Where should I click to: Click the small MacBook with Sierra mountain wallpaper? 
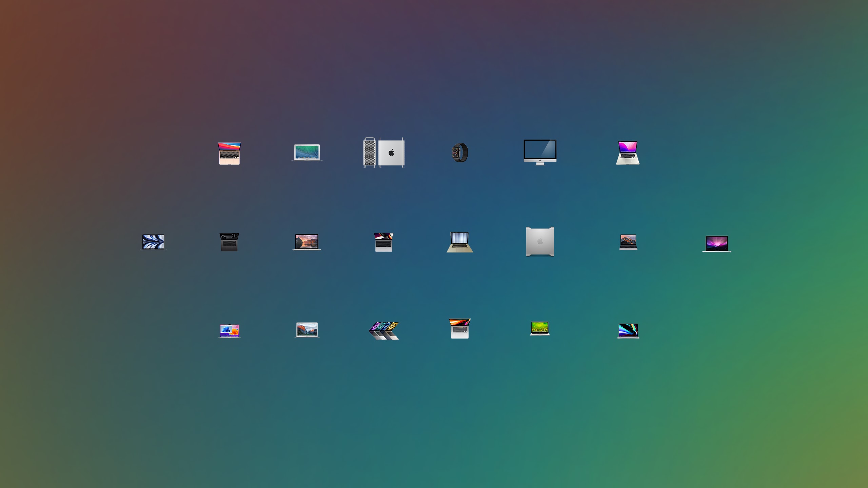pos(628,242)
